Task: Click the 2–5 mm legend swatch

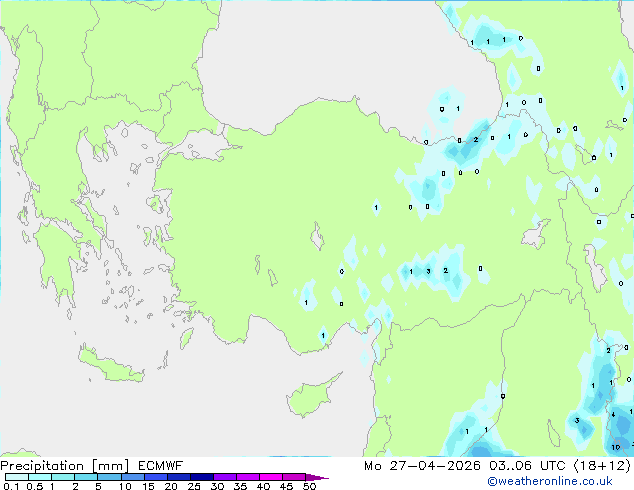Action: 86,477
